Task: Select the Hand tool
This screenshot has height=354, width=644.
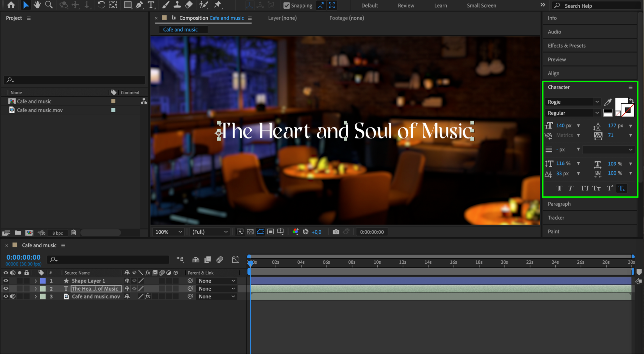Action: coord(37,5)
